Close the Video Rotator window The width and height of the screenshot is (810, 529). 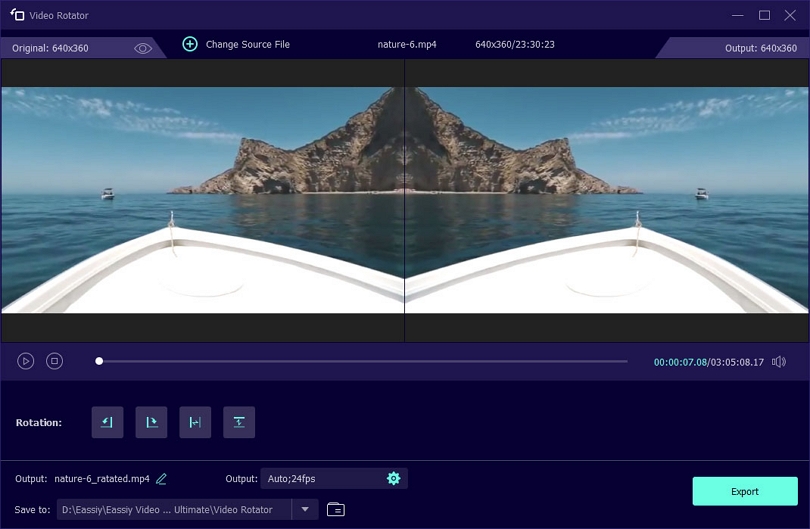(790, 15)
